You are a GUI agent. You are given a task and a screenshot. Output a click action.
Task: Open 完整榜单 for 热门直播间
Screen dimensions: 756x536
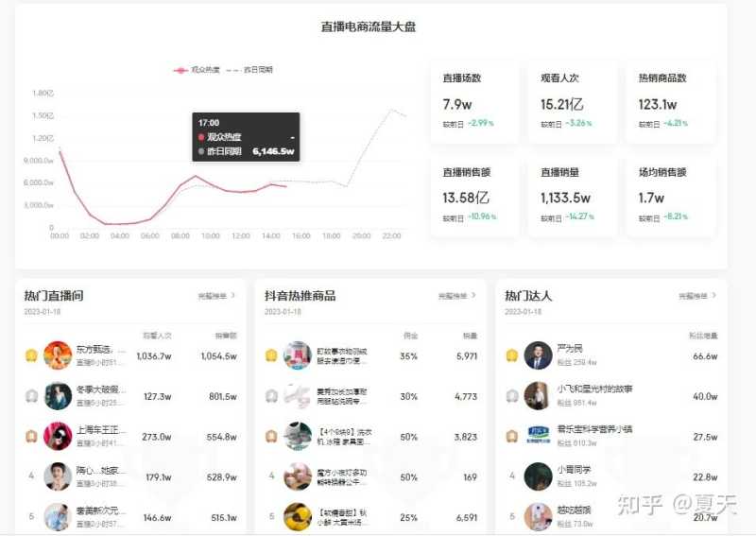(216, 296)
